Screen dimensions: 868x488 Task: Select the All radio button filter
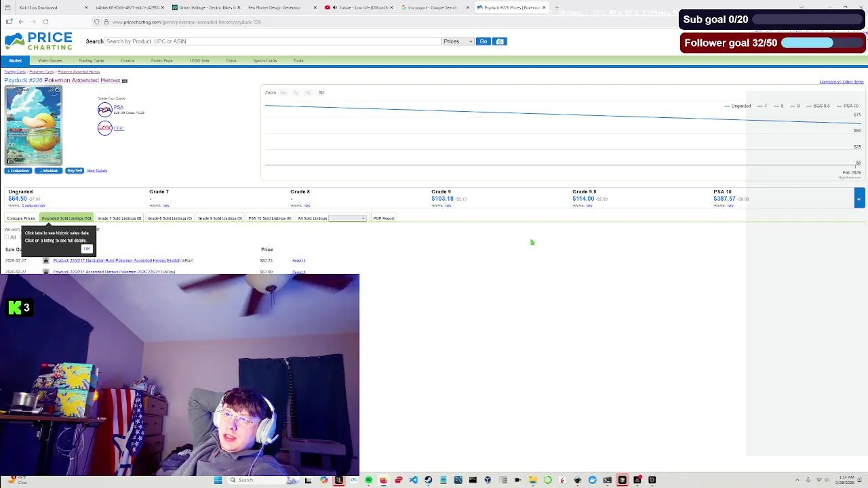[x=6, y=237]
